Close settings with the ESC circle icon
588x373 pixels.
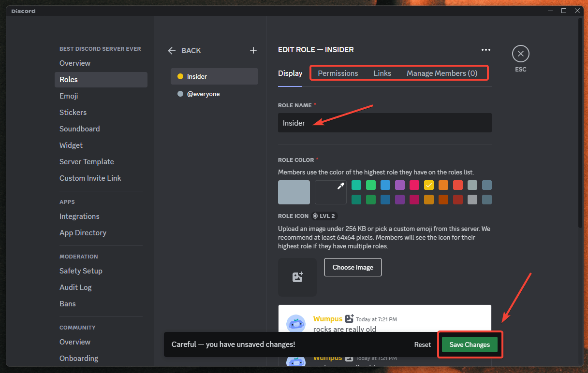click(520, 54)
